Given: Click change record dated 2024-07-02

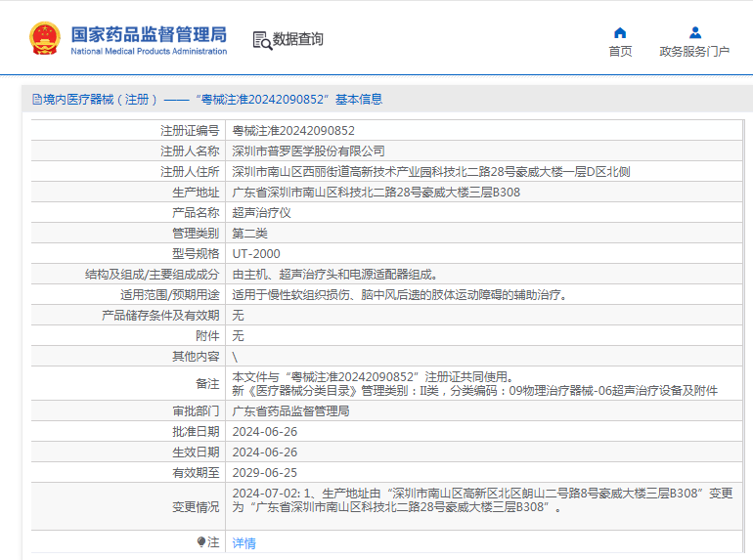Looking at the screenshot, I should coord(483,500).
